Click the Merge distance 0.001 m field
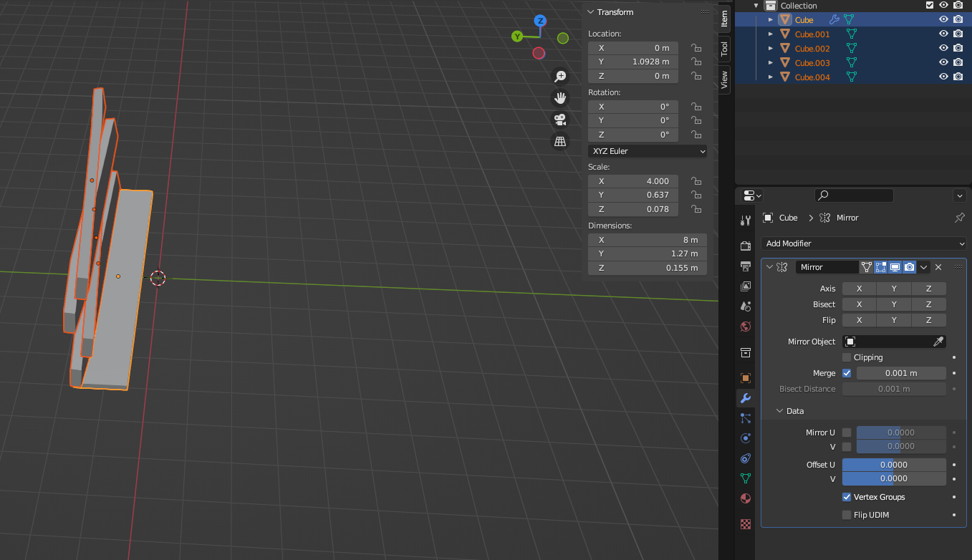This screenshot has width=972, height=560. coord(901,373)
